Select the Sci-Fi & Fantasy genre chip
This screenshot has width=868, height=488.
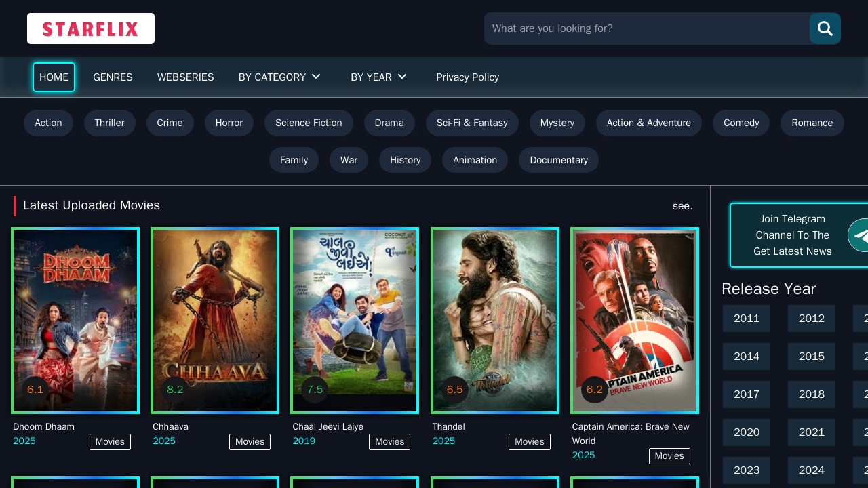click(472, 123)
